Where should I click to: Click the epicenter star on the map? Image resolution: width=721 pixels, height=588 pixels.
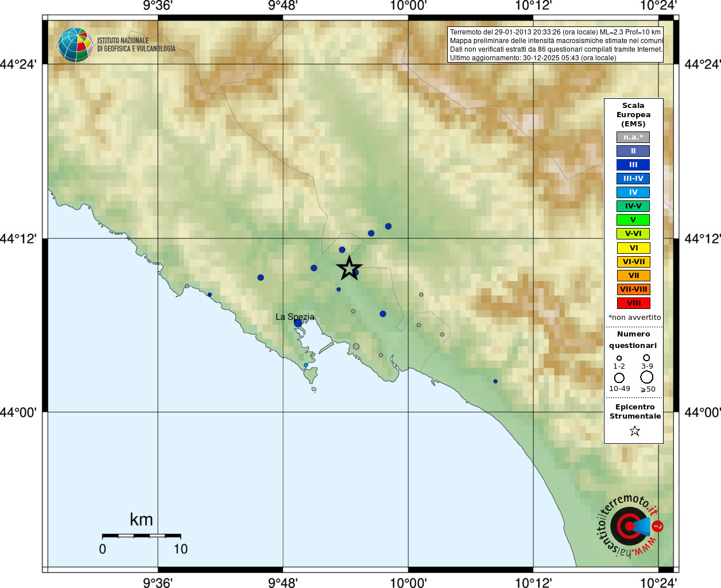pos(348,268)
